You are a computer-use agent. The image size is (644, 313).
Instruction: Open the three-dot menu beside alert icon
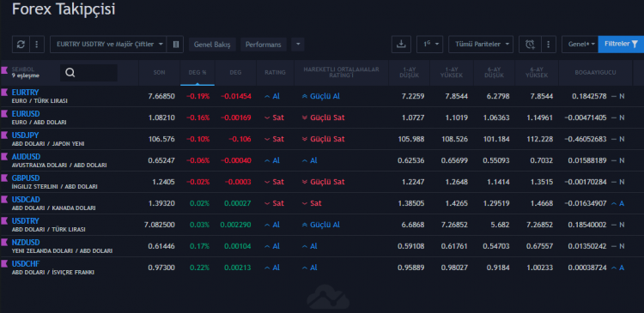click(x=549, y=45)
